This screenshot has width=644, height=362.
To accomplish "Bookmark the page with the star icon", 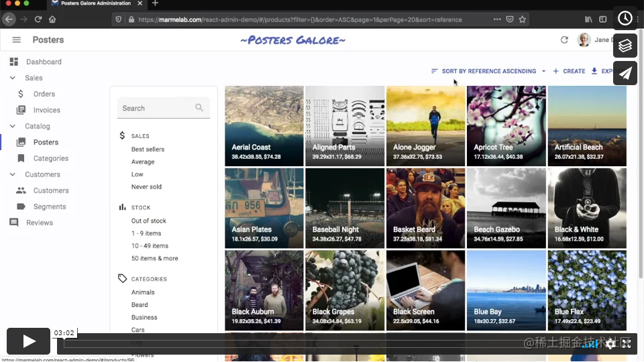I will tap(523, 19).
